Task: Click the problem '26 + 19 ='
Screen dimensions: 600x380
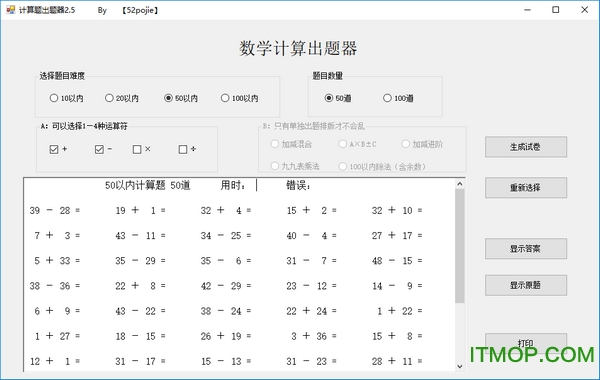Action: (226, 336)
